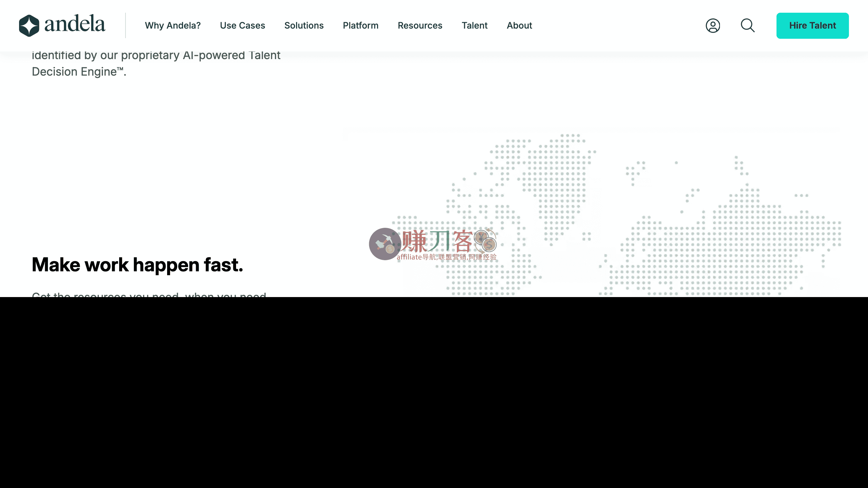Expand the Use Cases navigation item
The height and width of the screenshot is (488, 868).
(x=242, y=26)
